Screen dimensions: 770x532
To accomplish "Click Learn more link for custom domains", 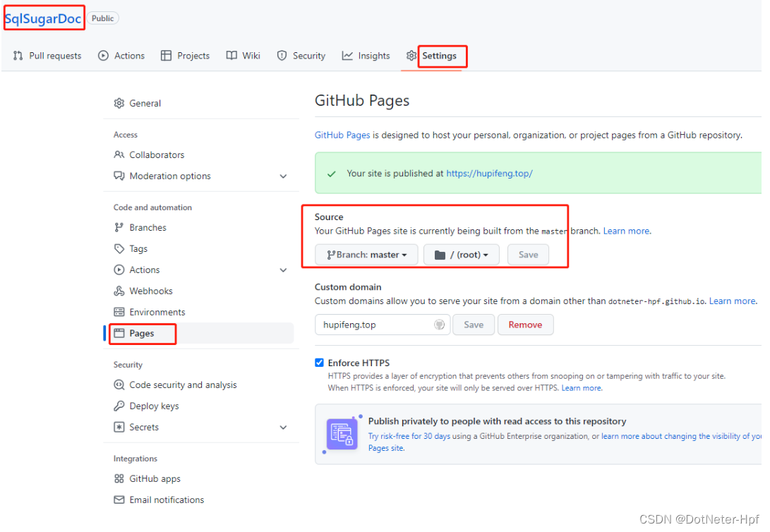I will 733,301.
